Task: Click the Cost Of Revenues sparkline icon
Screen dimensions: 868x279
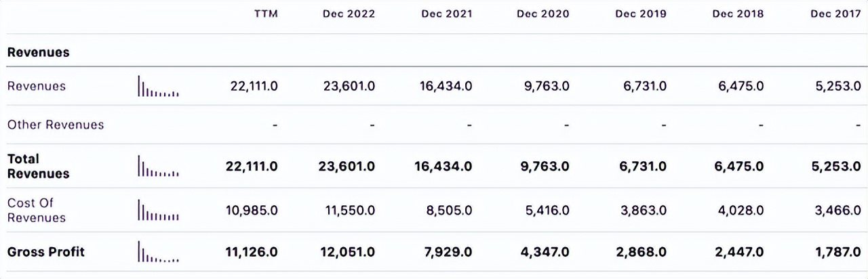Action: pyautogui.click(x=158, y=210)
